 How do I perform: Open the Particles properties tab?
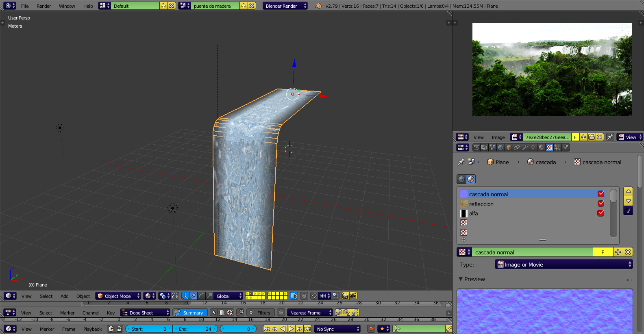[x=557, y=147]
